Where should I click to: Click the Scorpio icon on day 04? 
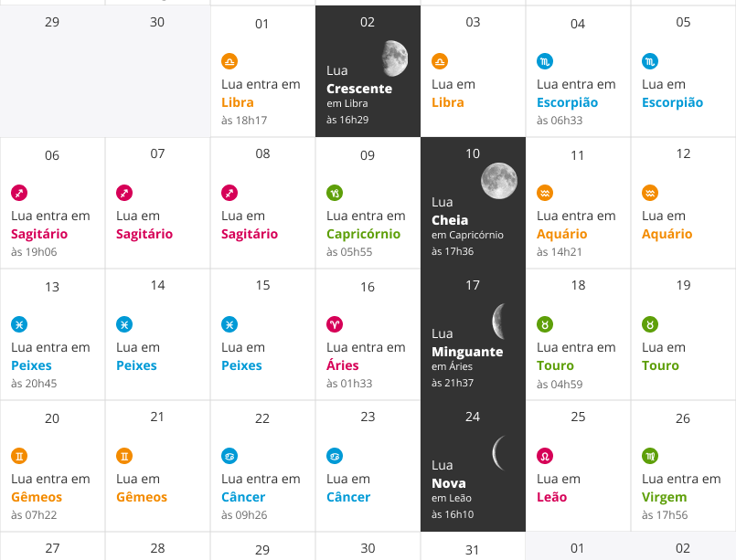point(545,61)
